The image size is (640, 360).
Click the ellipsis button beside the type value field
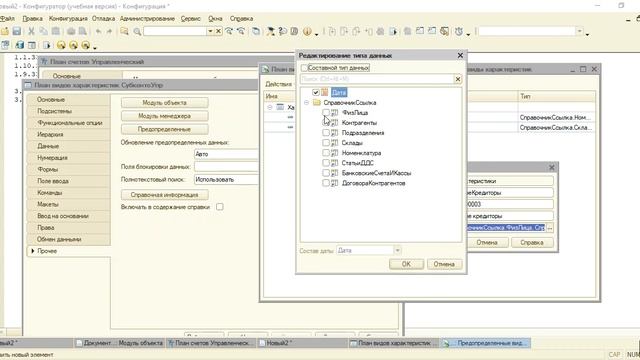(x=550, y=228)
